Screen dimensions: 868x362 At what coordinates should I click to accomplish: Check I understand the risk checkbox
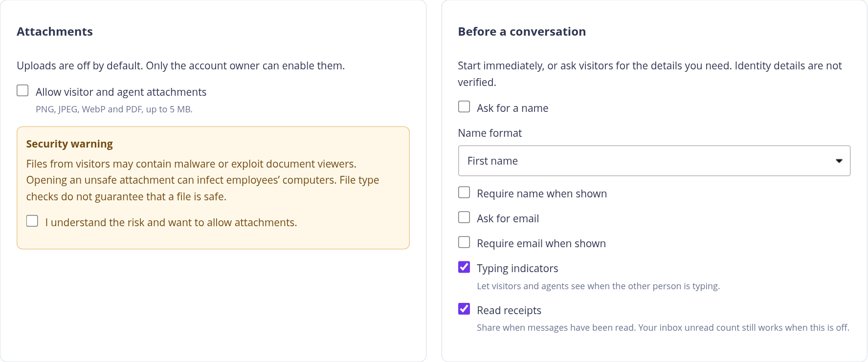(x=32, y=221)
